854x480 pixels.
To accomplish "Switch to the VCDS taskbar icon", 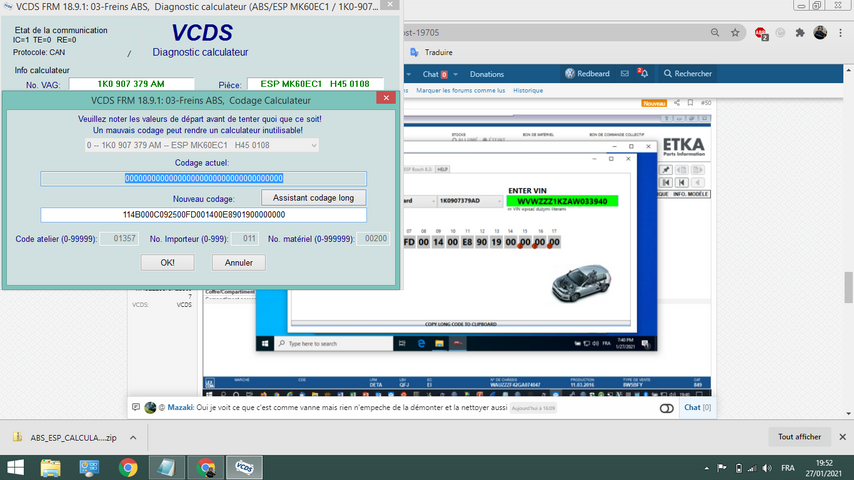I will 244,467.
